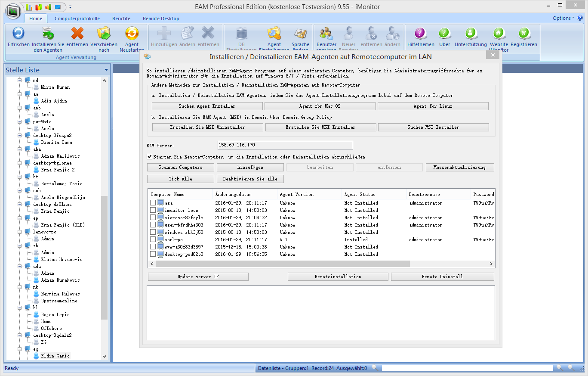Screen dimensions: 588x376
Task: Open the Options menu dropdown
Action: point(563,18)
